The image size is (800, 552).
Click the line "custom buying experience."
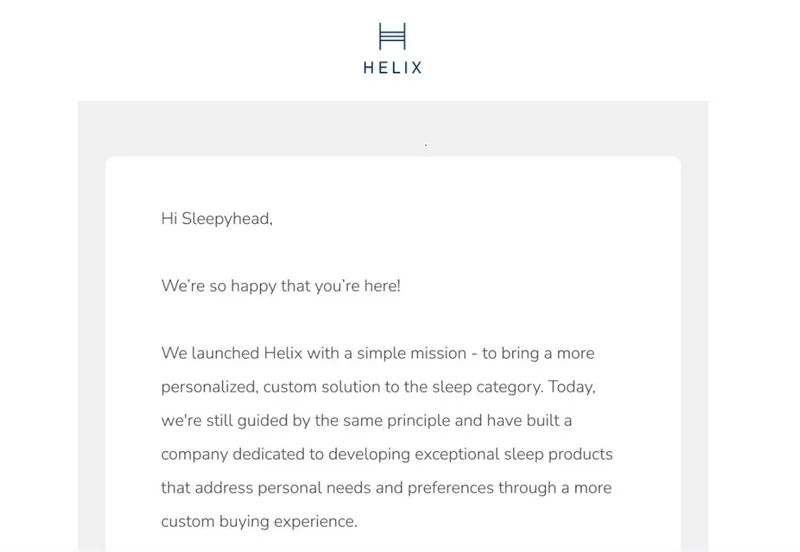click(259, 522)
